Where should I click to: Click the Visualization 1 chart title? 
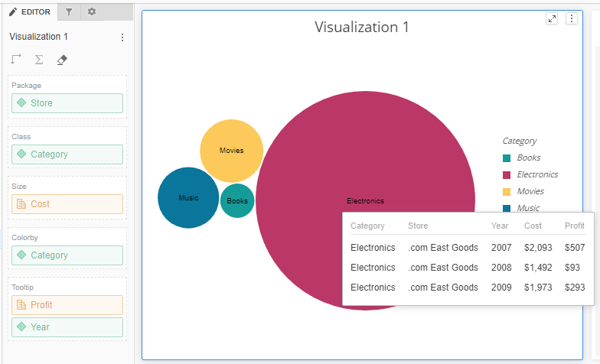coord(362,28)
